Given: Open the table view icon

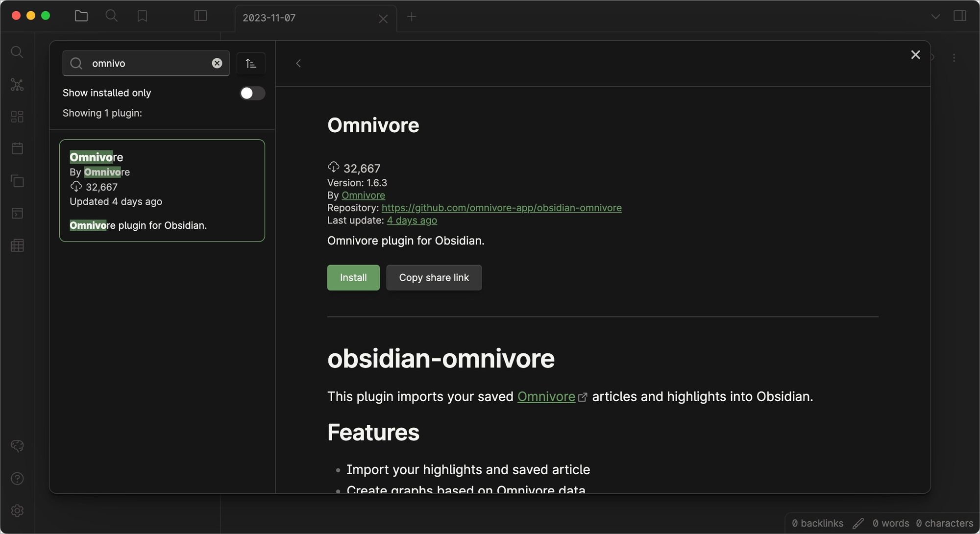Looking at the screenshot, I should [x=17, y=245].
